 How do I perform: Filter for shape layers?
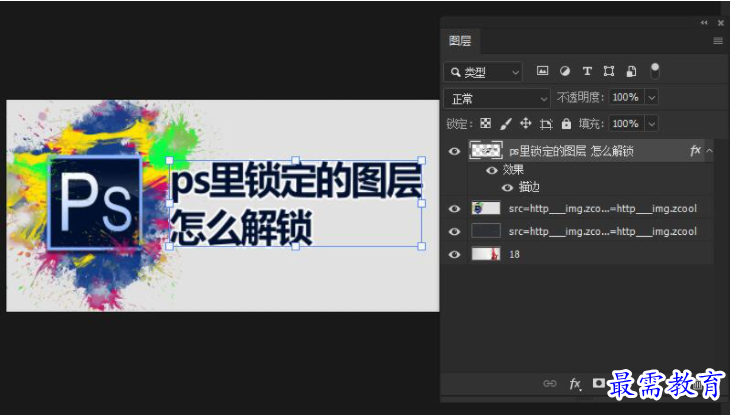tap(609, 71)
